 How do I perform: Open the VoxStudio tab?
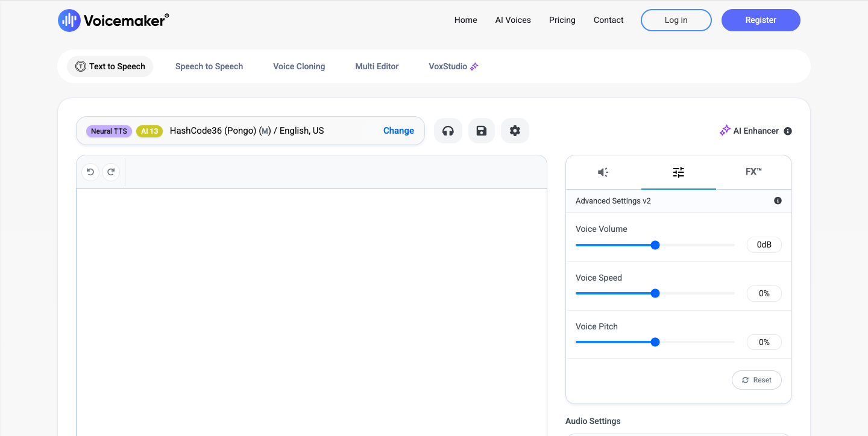click(x=453, y=66)
